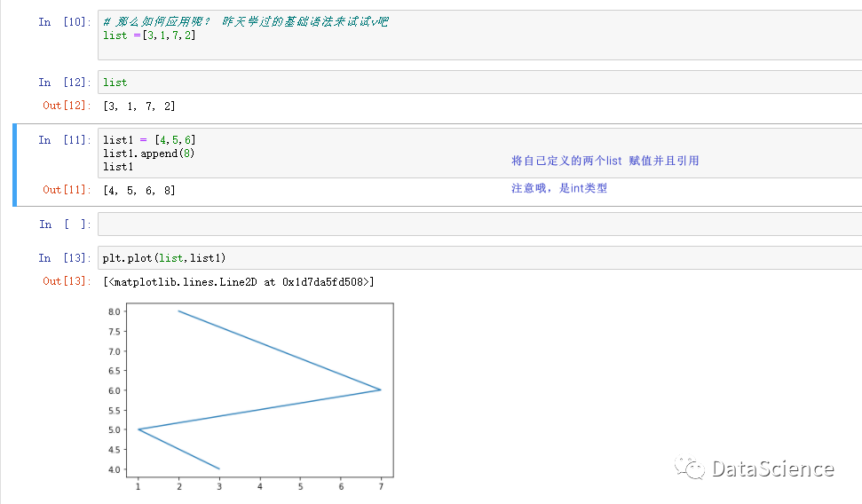Click the line chart's peak at x=7
The image size is (862, 504).
tap(380, 390)
